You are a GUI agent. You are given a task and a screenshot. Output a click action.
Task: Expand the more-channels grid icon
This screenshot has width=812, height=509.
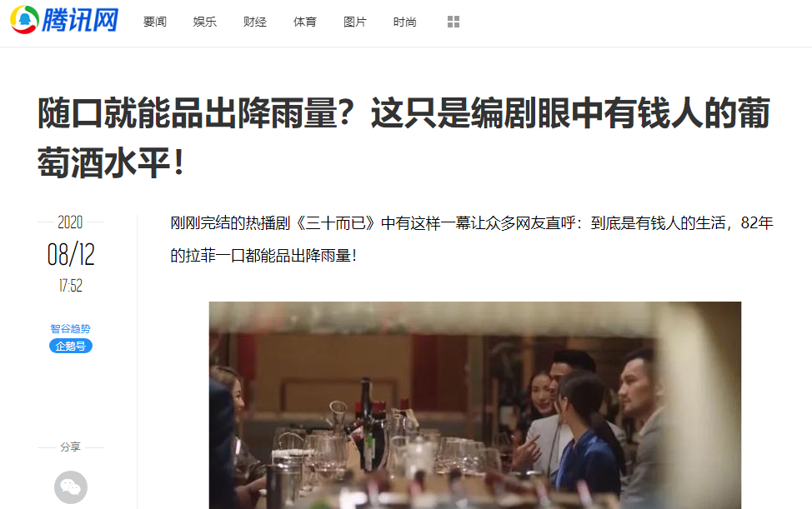click(454, 22)
